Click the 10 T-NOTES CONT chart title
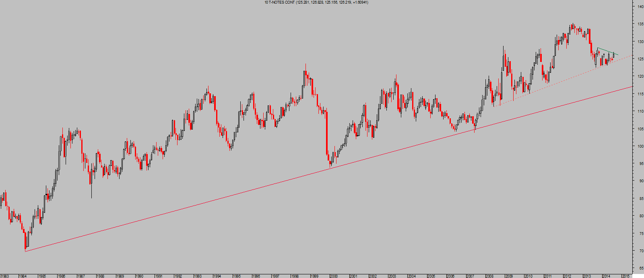644x278 pixels. (x=316, y=2)
